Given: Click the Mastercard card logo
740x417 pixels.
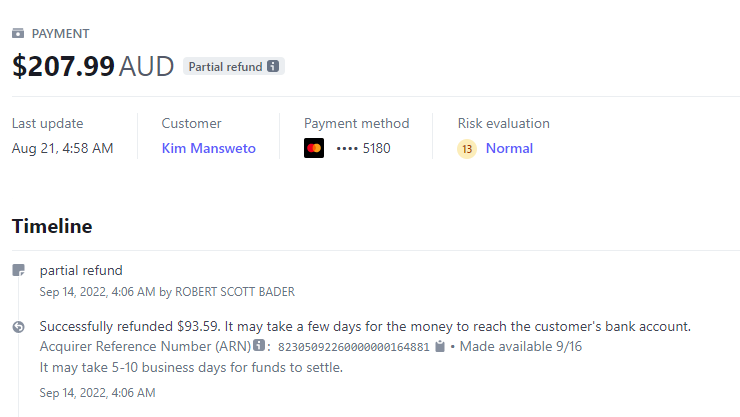Looking at the screenshot, I should click(x=314, y=149).
